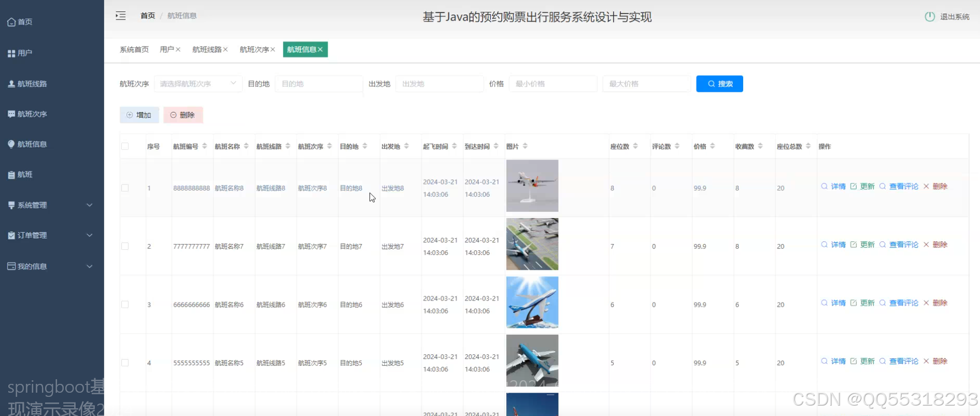Image resolution: width=980 pixels, height=416 pixels.
Task: Click 详情 for flight 7777777777
Action: coord(833,245)
